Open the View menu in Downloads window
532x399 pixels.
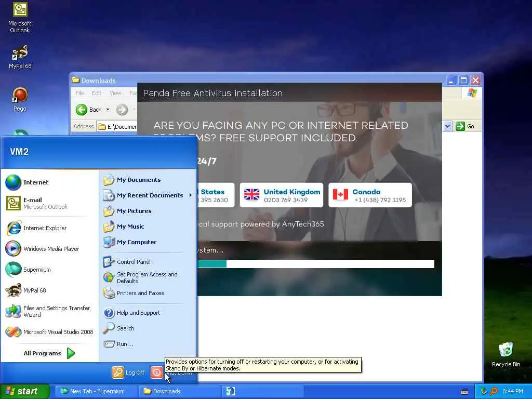[x=115, y=93]
